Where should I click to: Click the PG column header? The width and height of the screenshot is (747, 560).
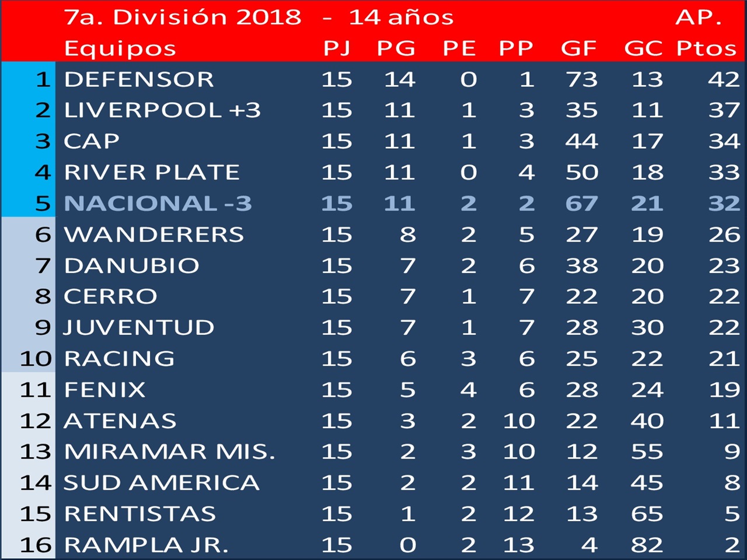[x=396, y=48]
